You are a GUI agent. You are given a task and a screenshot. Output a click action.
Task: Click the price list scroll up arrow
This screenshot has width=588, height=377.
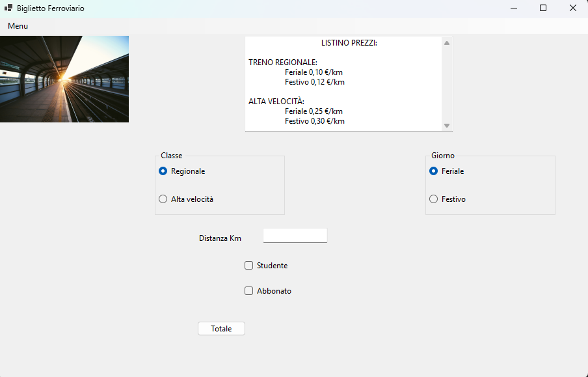(447, 43)
